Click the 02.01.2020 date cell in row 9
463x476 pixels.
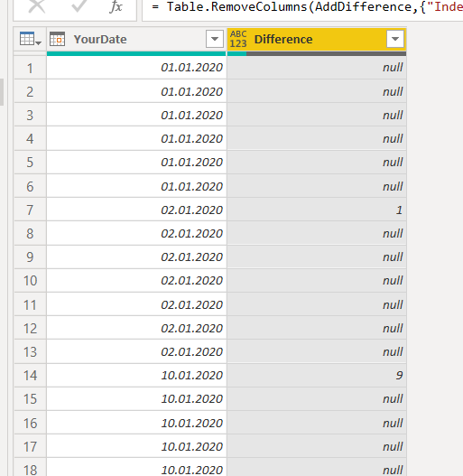[136, 257]
